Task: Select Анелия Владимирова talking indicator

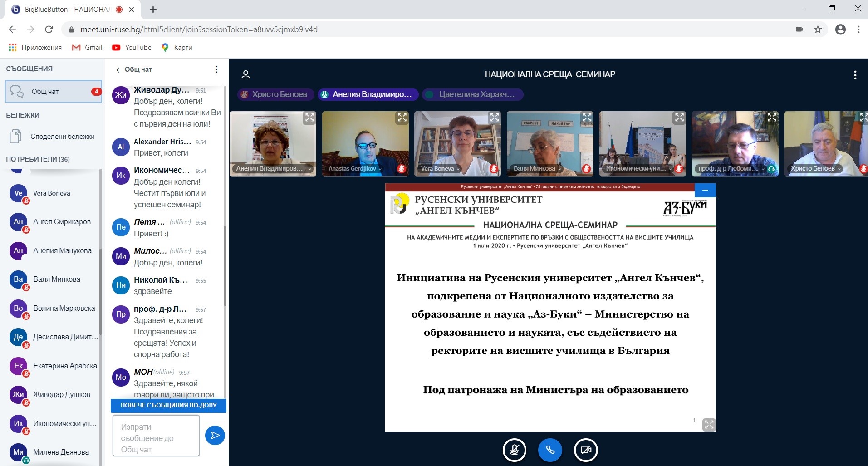Action: click(368, 94)
